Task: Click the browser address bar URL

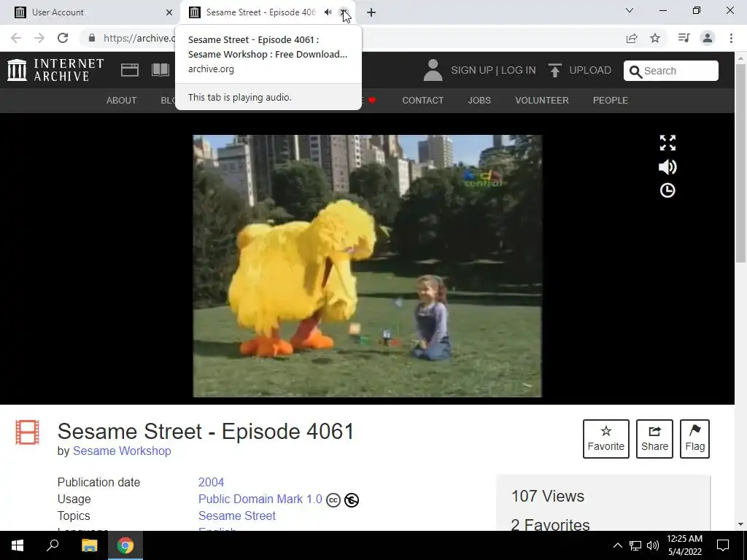Action: point(139,38)
